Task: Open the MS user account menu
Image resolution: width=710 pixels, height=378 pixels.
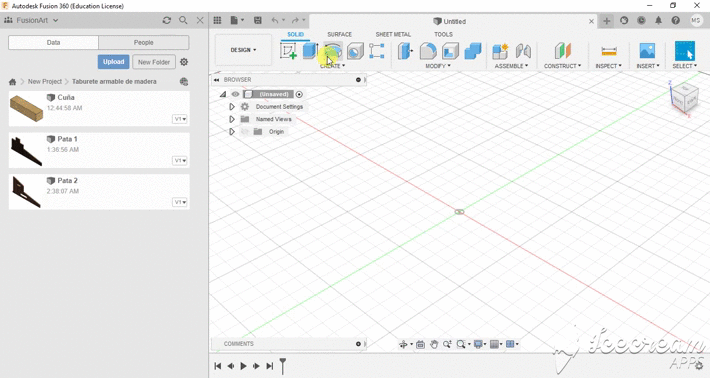Action: [x=696, y=20]
